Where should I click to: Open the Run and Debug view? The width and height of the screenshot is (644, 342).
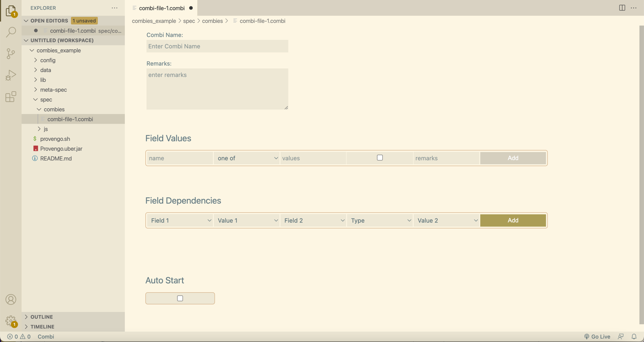[11, 75]
